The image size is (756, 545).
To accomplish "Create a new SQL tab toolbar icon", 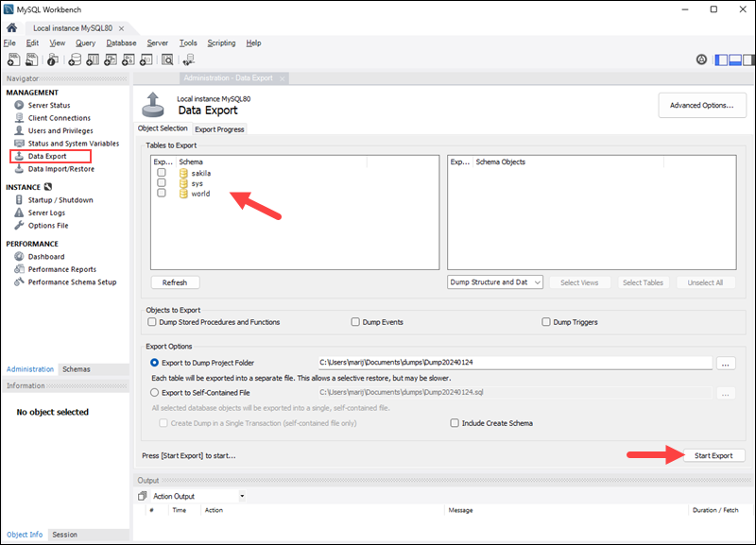I will click(x=13, y=60).
